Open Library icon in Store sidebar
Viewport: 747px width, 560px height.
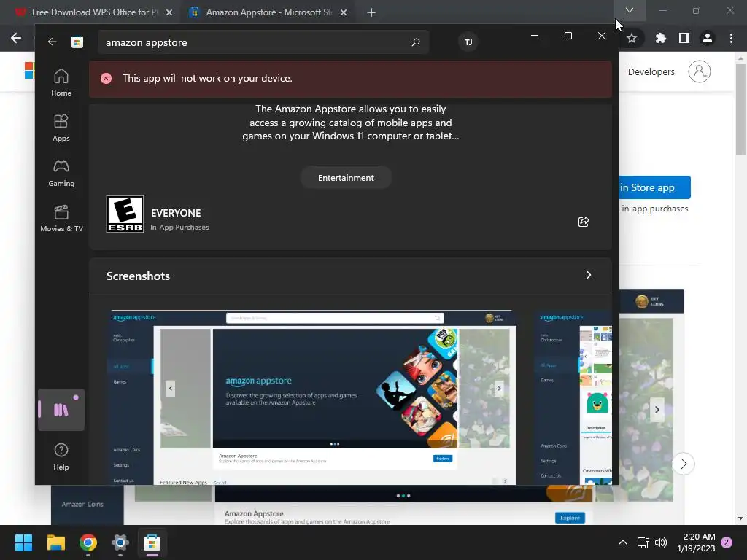pos(61,410)
